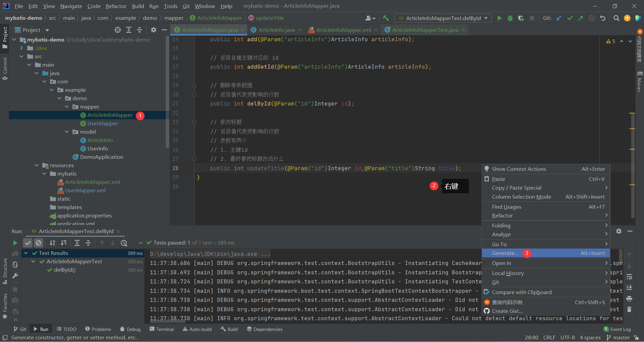Switch to the ArticleInfoMapperTest.java tab
Viewport: 644px width, 342px height.
[x=425, y=30]
